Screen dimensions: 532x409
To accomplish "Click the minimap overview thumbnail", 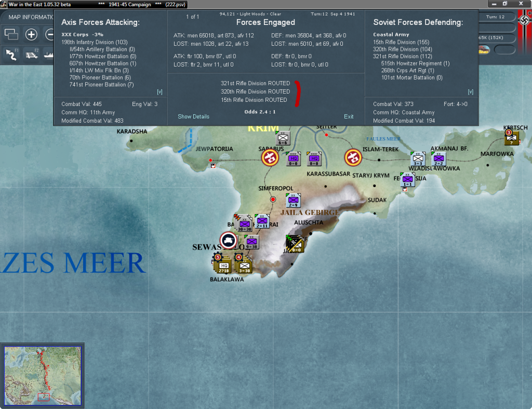I will point(43,376).
